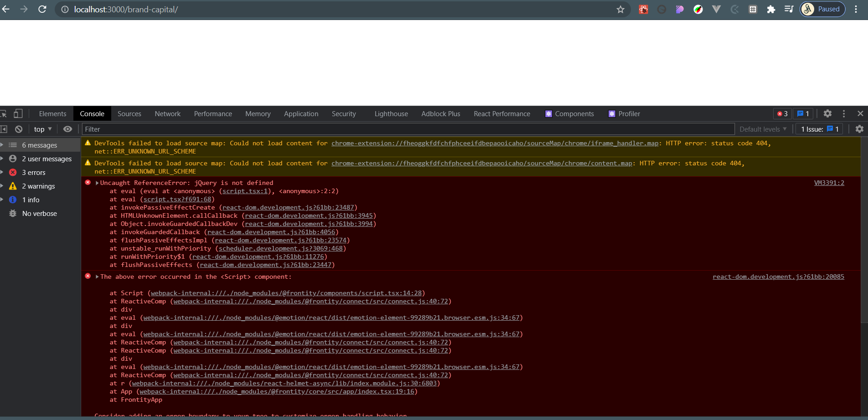Click the clear console icon
The height and width of the screenshot is (420, 868).
(x=19, y=129)
